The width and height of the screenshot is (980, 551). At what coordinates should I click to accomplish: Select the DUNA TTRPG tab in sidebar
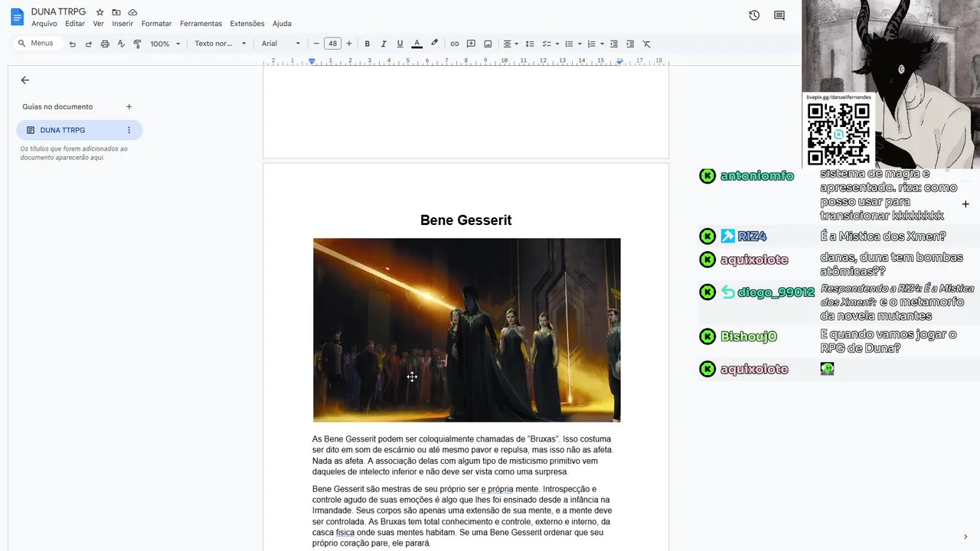click(80, 130)
